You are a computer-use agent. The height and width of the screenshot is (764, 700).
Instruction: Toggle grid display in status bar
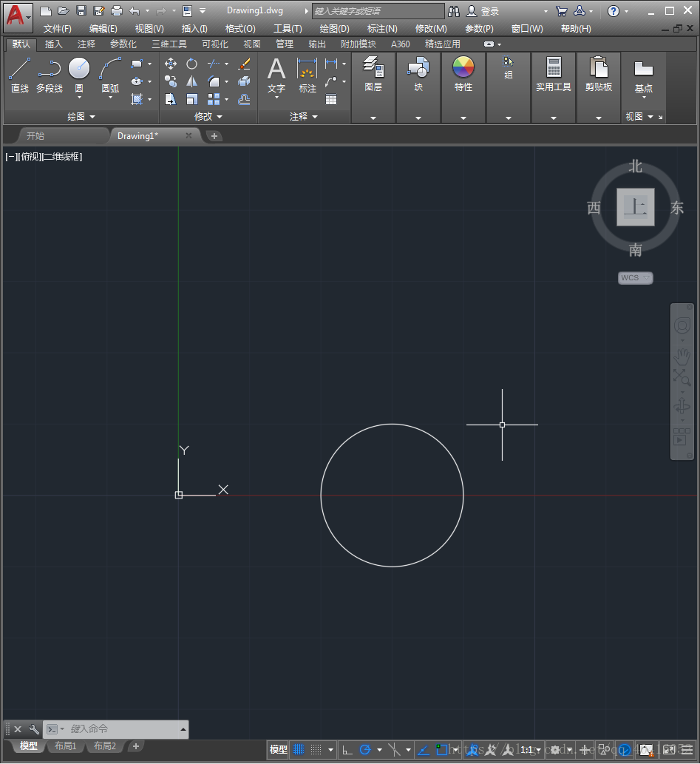[299, 749]
